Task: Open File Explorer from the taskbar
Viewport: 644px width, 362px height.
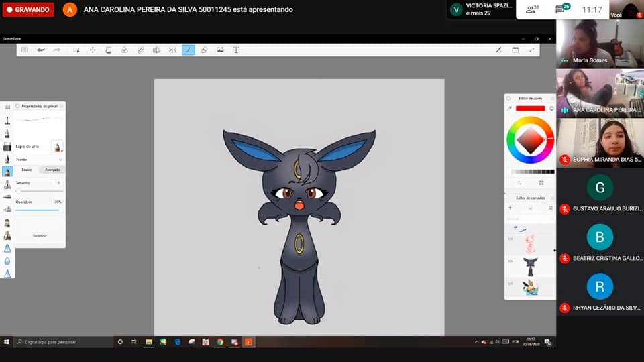Action: tap(149, 341)
